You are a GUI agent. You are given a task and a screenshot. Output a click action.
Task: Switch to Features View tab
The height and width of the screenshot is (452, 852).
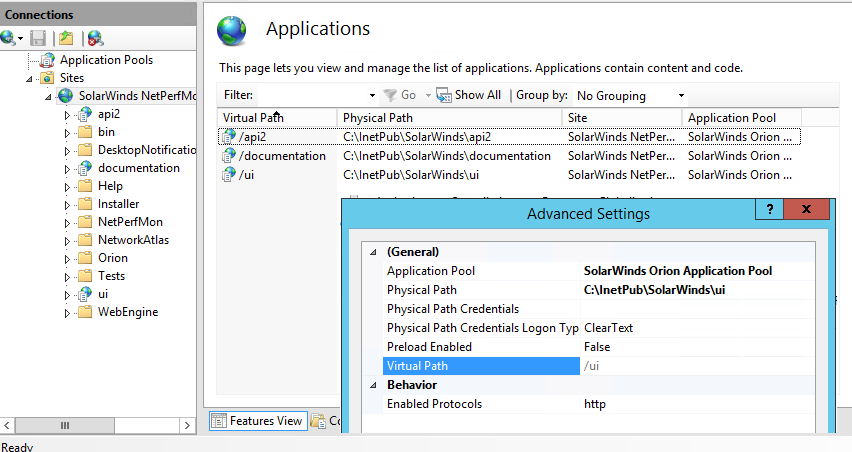pos(259,421)
